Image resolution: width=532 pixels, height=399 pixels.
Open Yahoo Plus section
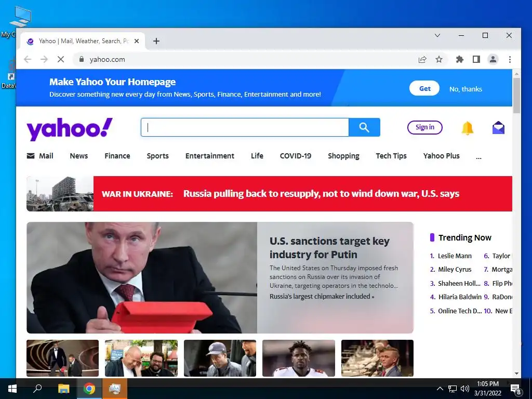pos(441,156)
